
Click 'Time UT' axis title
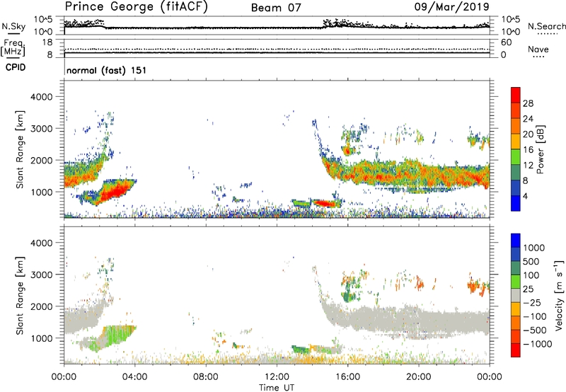click(277, 388)
